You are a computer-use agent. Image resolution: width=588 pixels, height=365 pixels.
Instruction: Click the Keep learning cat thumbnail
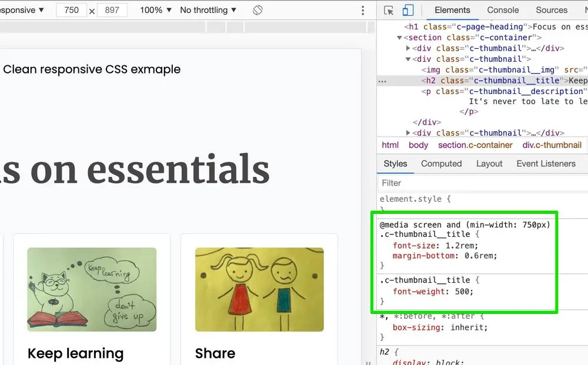coord(91,289)
